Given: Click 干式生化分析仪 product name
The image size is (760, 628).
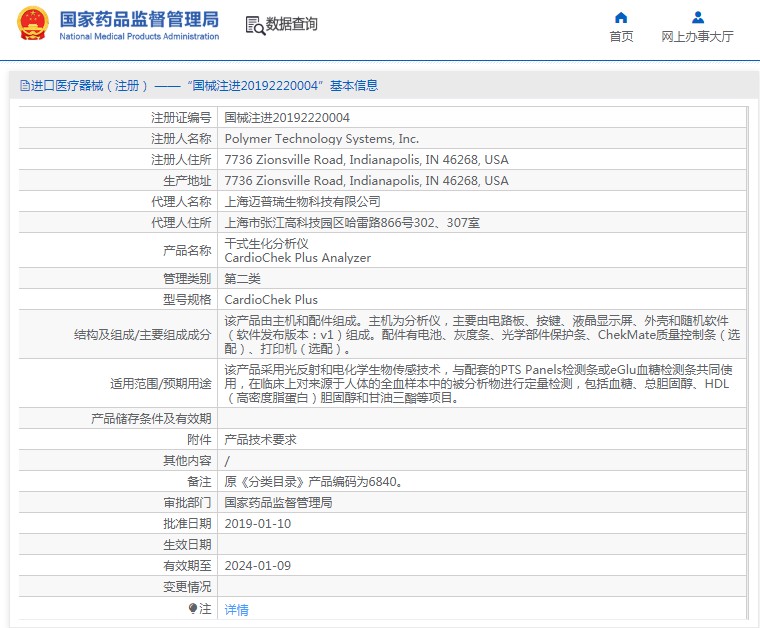Looking at the screenshot, I should click(267, 243).
